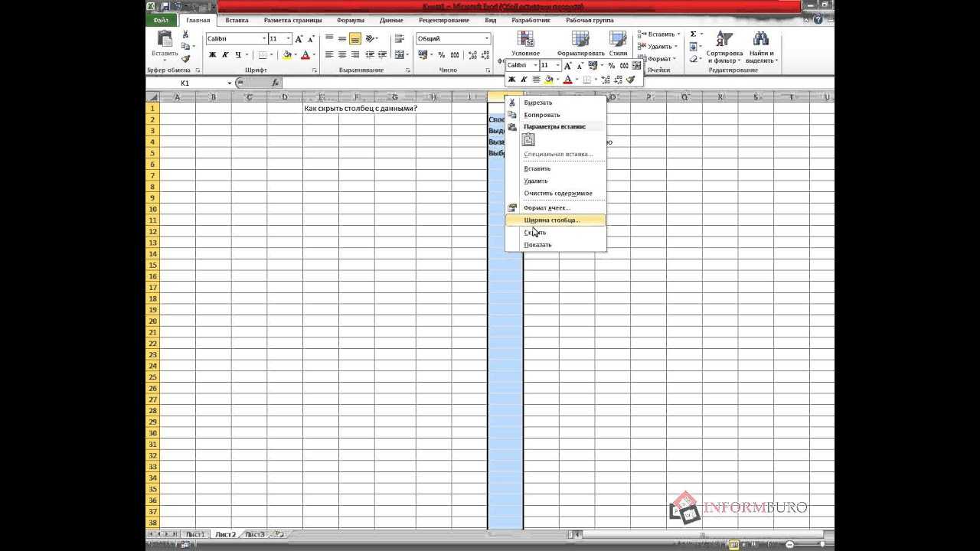
Task: Choose Формат ячеек in context menu
Action: 556,208
